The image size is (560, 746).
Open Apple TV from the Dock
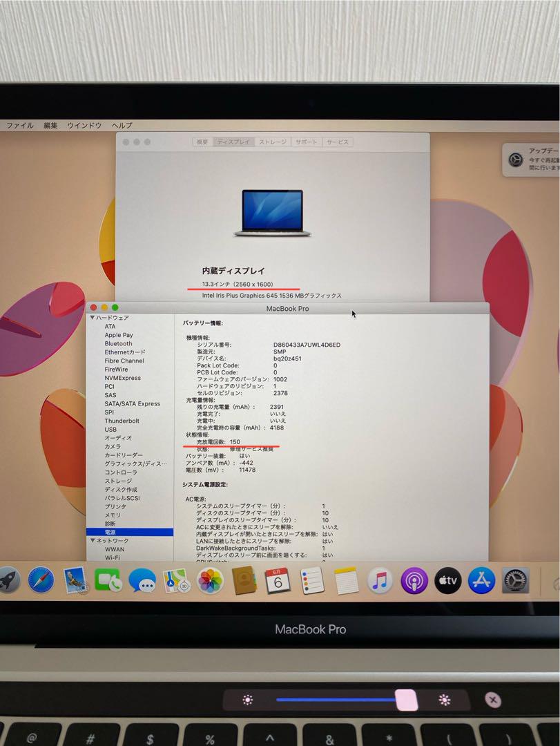[447, 580]
